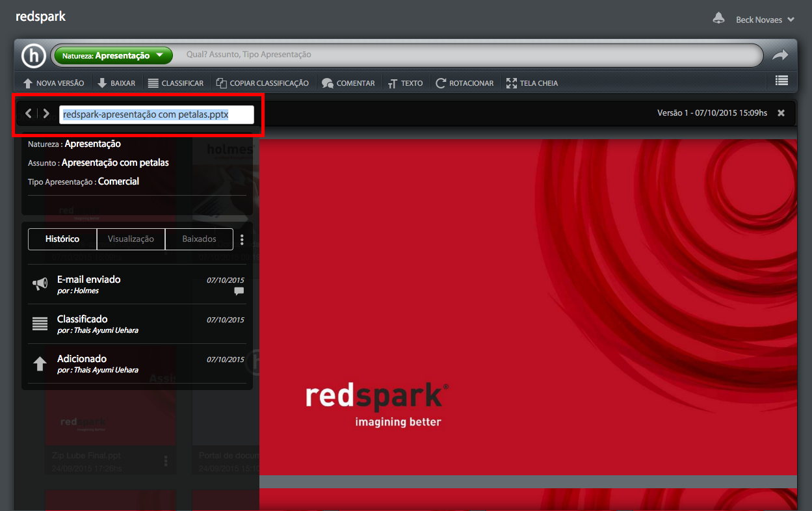The image size is (812, 511).
Task: Click the redspark slide preview
Action: [528, 307]
